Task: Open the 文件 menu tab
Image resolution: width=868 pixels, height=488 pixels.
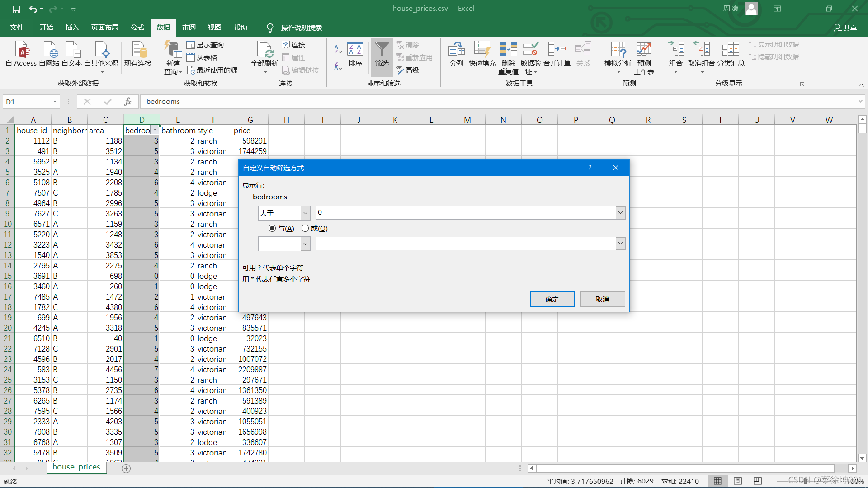Action: click(x=17, y=28)
